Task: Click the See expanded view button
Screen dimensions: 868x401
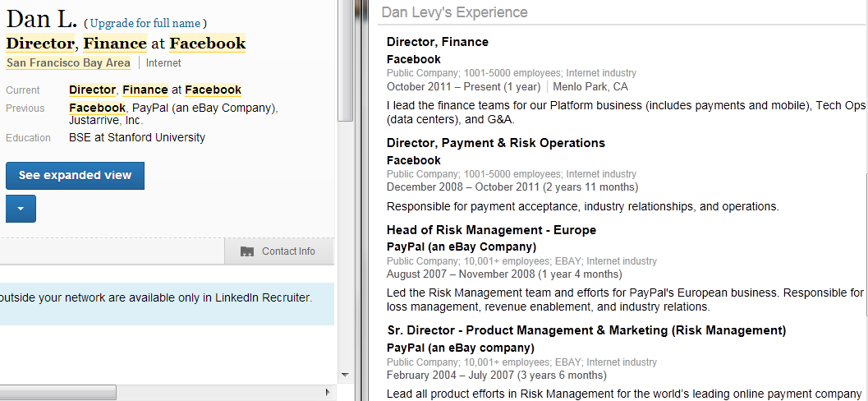Action: tap(75, 175)
